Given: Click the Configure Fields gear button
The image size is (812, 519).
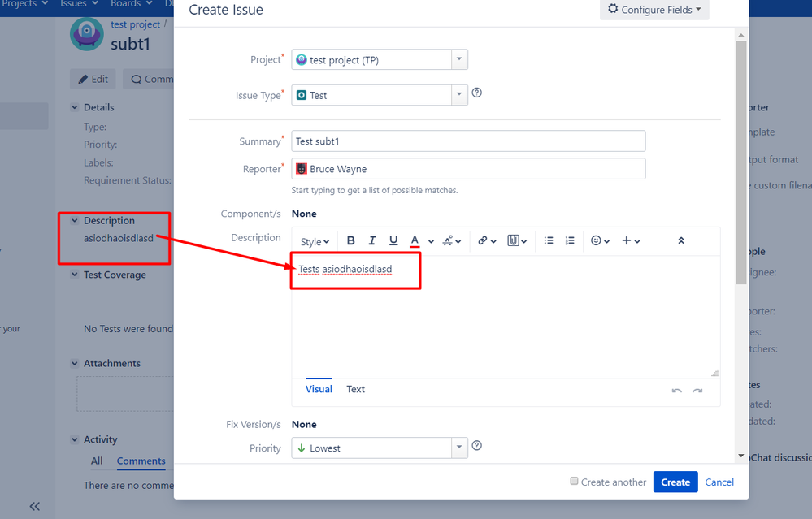Looking at the screenshot, I should tap(654, 10).
